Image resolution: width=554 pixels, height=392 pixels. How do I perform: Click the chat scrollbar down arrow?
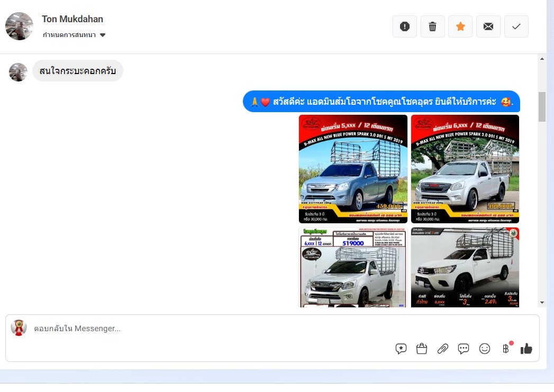pos(542,303)
